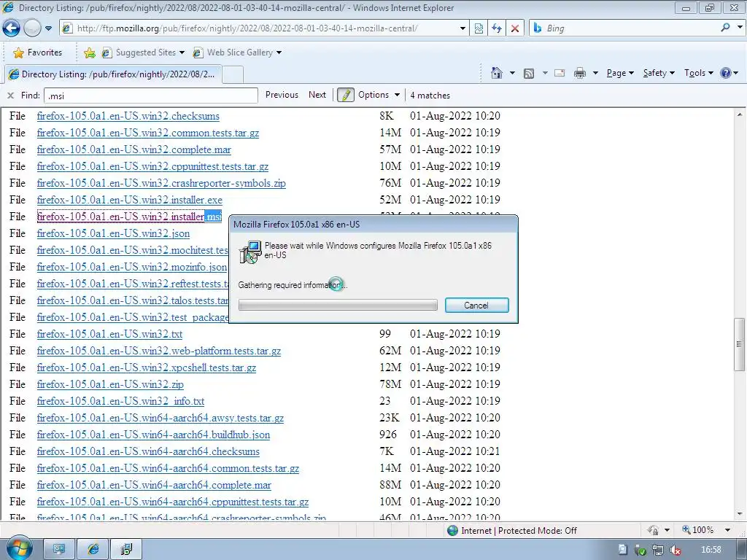Click the muted volume tray icon
The width and height of the screenshot is (747, 560).
coord(675,550)
